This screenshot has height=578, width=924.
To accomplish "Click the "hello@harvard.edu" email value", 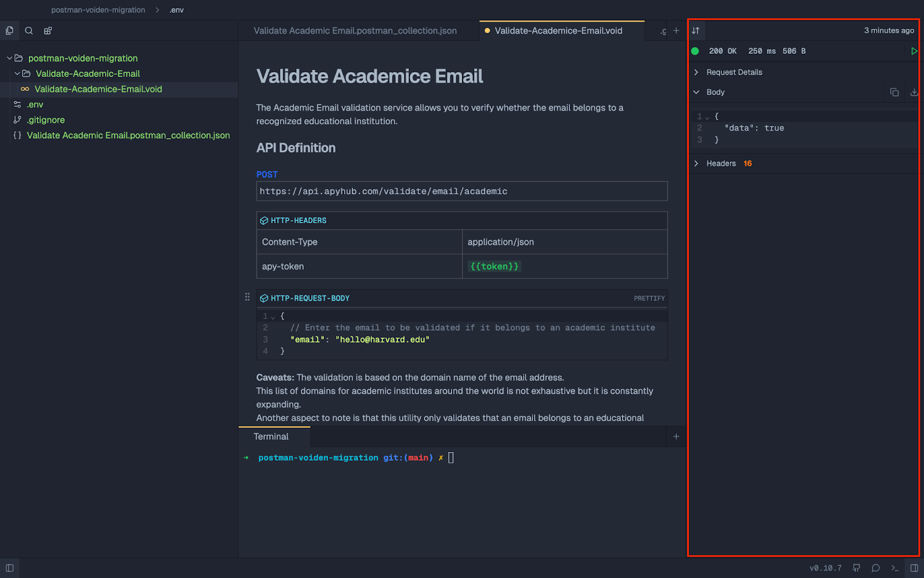I will click(x=382, y=340).
